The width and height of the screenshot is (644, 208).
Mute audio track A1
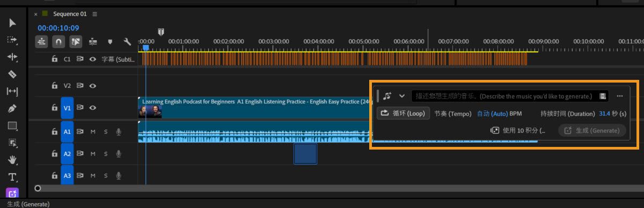pos(93,131)
